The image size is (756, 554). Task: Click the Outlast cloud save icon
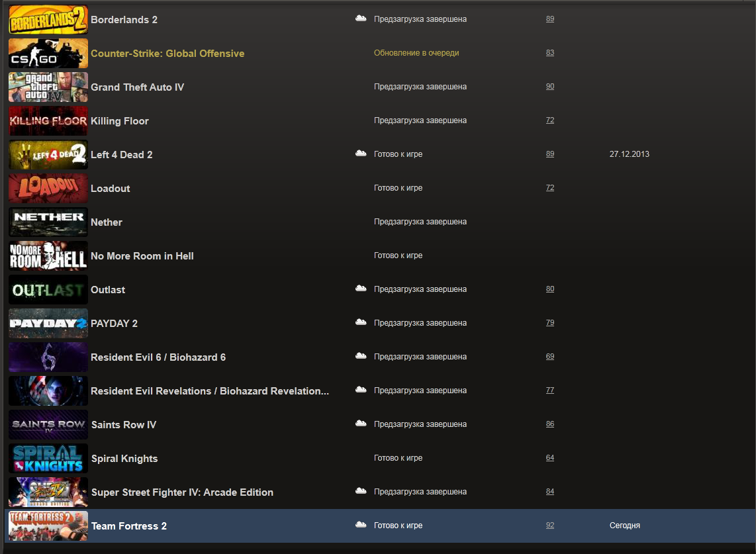tap(361, 289)
